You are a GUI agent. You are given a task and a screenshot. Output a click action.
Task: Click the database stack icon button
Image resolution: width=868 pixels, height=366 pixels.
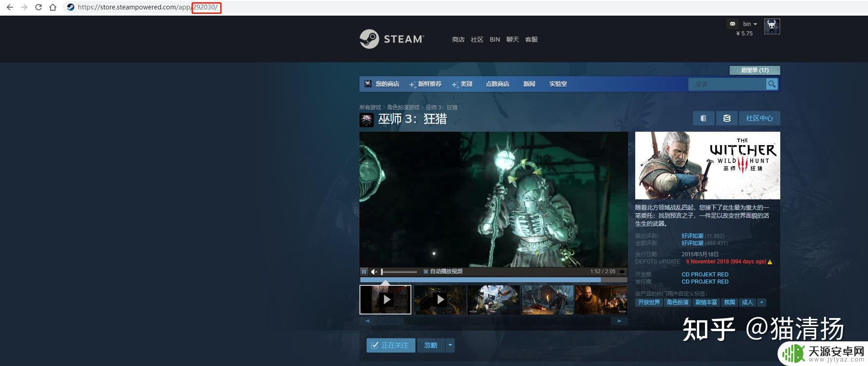click(727, 118)
